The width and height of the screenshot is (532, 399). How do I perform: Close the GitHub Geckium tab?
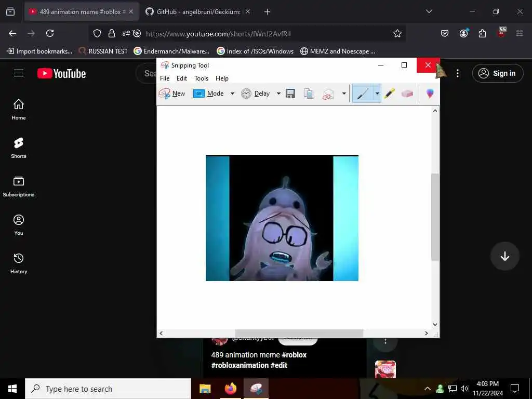pos(248,12)
